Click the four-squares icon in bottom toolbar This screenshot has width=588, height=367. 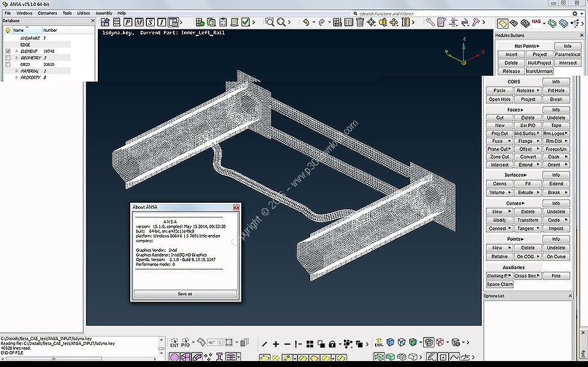(310, 344)
